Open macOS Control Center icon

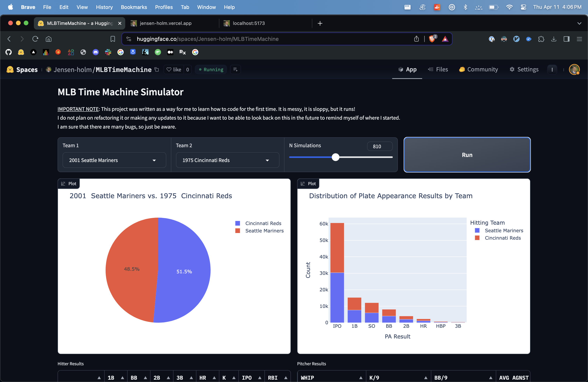coord(523,7)
